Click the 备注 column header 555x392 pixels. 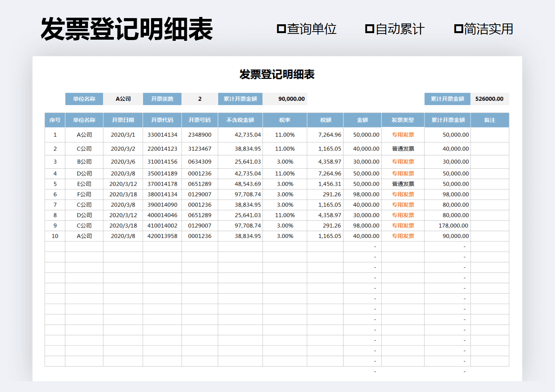click(489, 120)
